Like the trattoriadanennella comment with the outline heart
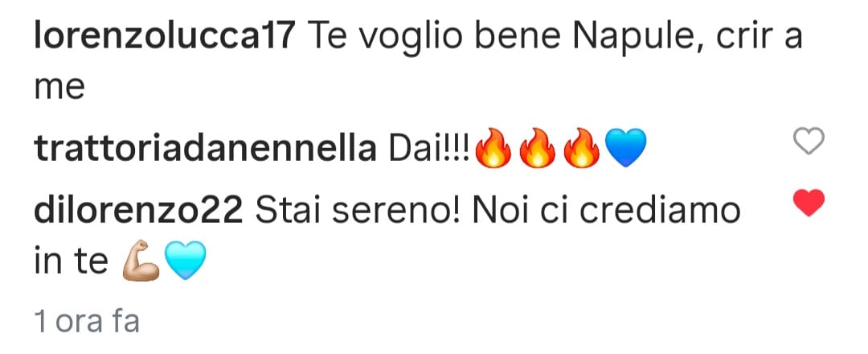868x354 pixels. click(809, 141)
